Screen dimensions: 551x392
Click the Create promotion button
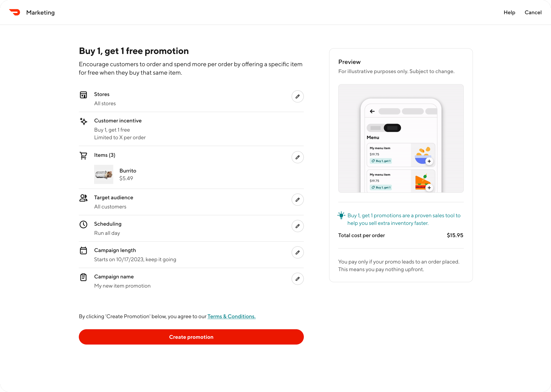coord(191,337)
